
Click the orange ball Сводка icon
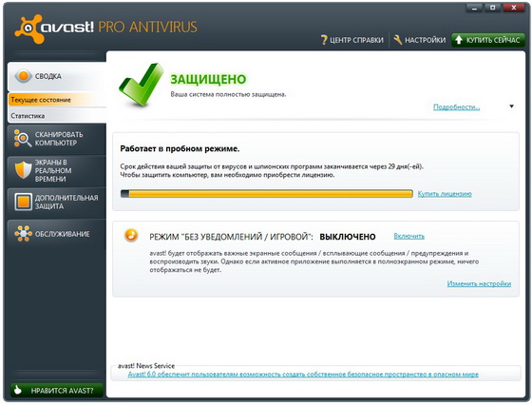pos(24,76)
